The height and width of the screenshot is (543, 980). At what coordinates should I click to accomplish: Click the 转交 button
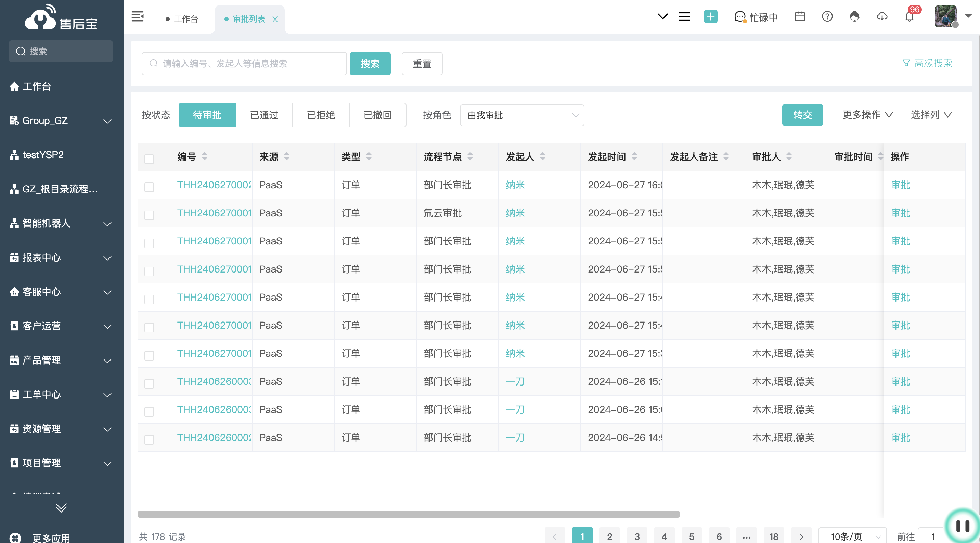(x=802, y=115)
